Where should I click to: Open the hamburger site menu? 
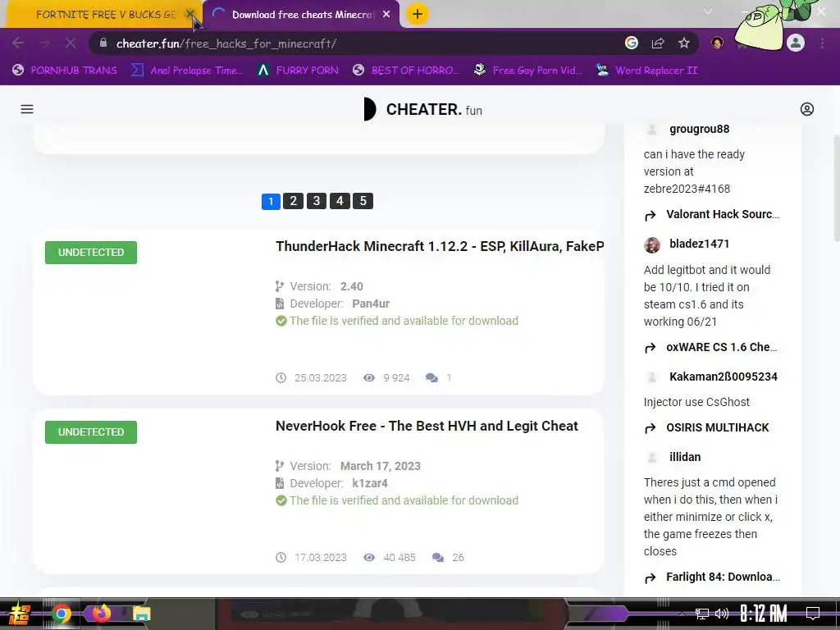pos(27,109)
